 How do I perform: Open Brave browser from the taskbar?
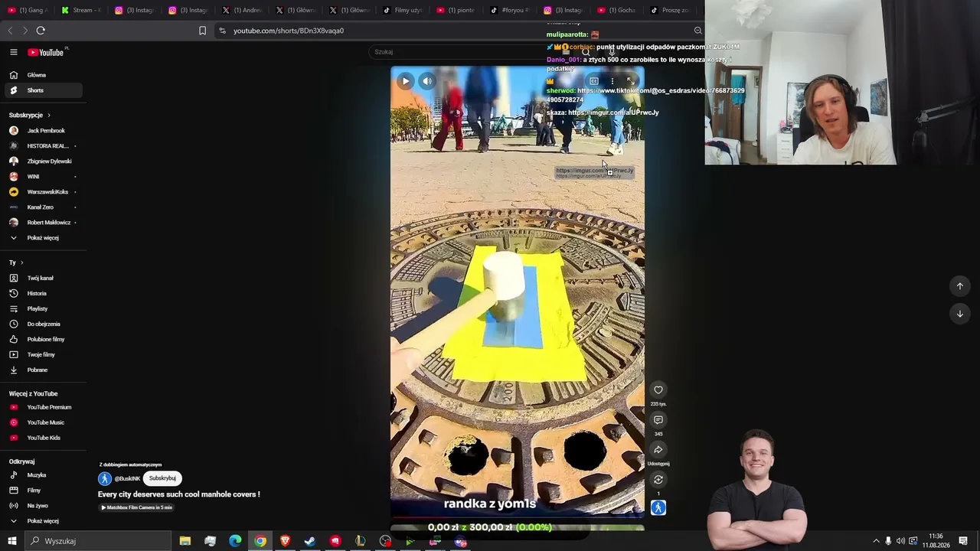(x=285, y=541)
